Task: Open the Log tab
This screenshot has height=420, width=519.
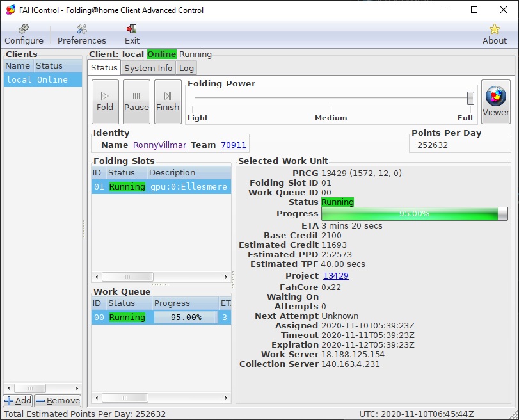Action: pos(186,68)
